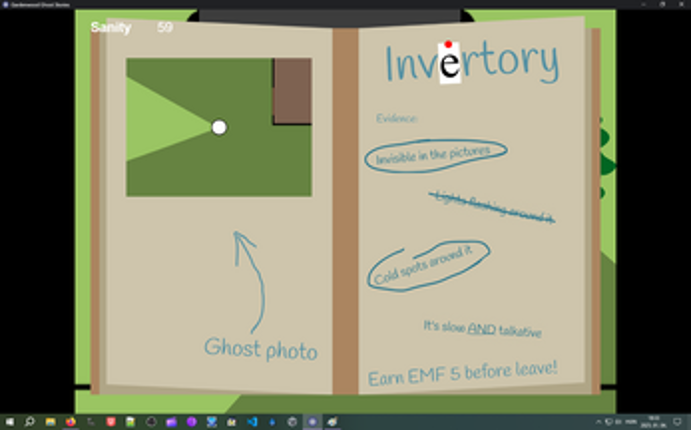Viewport: 691px width, 430px height.
Task: Click the sanity value 59
Action: point(165,27)
